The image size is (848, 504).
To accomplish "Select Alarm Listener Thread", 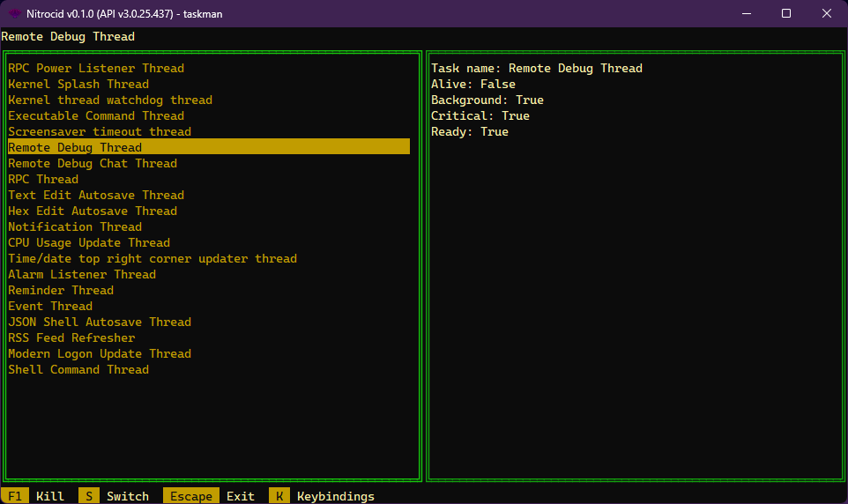I will tap(82, 274).
